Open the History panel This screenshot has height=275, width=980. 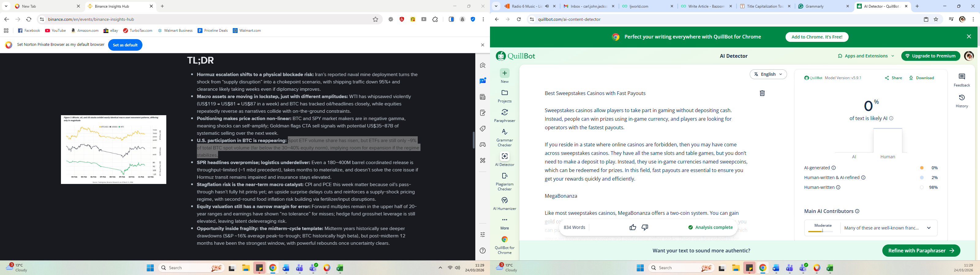pyautogui.click(x=962, y=101)
